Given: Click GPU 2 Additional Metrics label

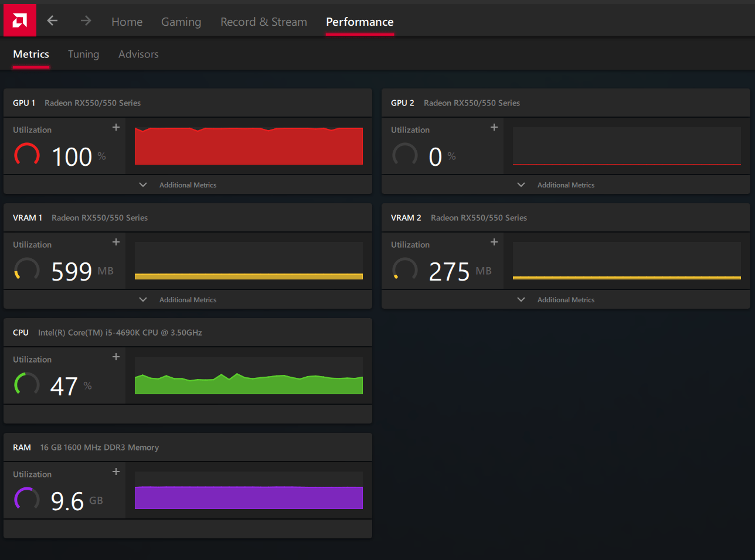Looking at the screenshot, I should (x=566, y=185).
